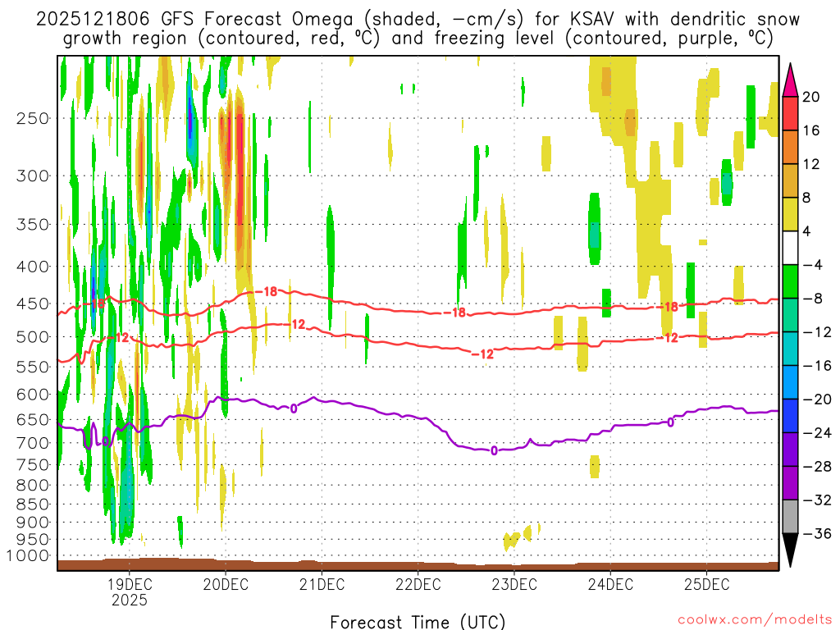Click the 23DEC time axis label
This screenshot has height=630, width=840.
click(x=514, y=584)
